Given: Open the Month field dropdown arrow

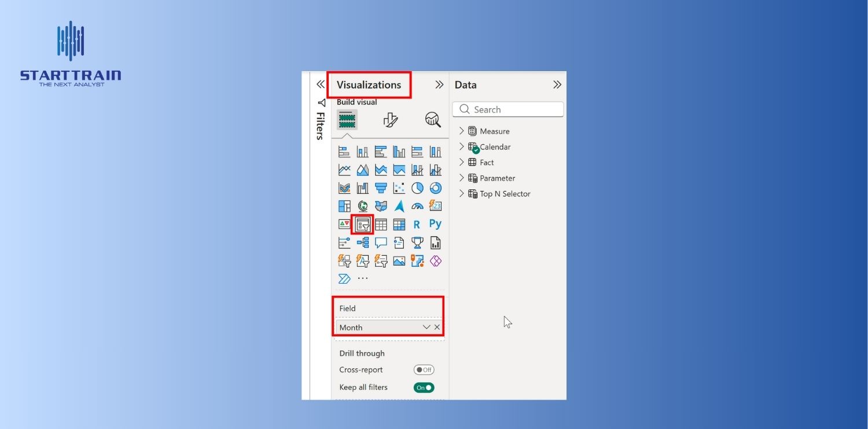Looking at the screenshot, I should click(x=426, y=328).
